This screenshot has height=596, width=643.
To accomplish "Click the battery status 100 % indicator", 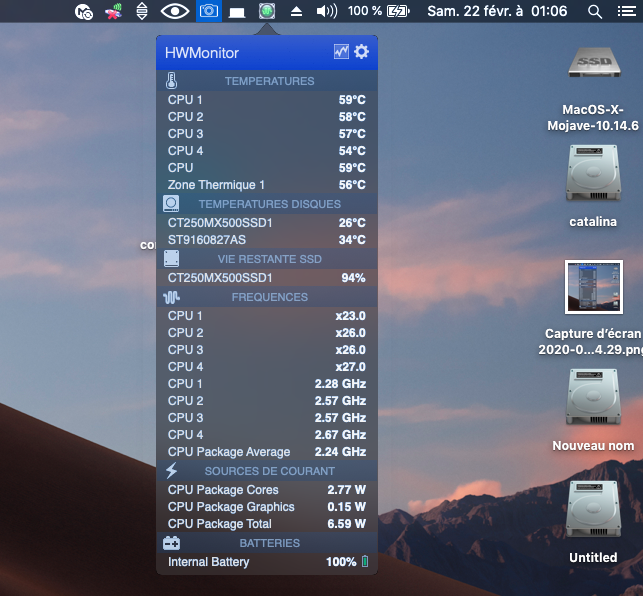I will [379, 11].
